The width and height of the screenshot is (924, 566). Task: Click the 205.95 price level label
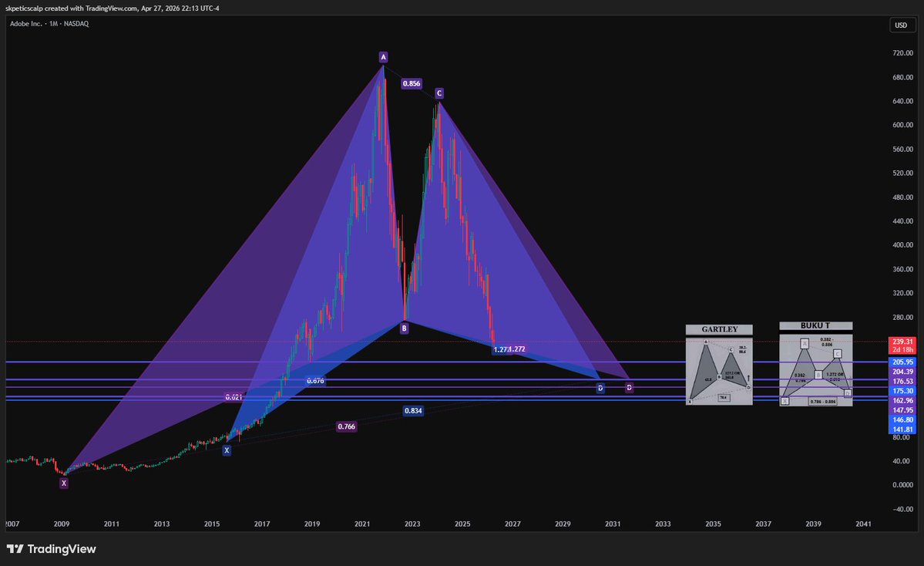[x=902, y=362]
